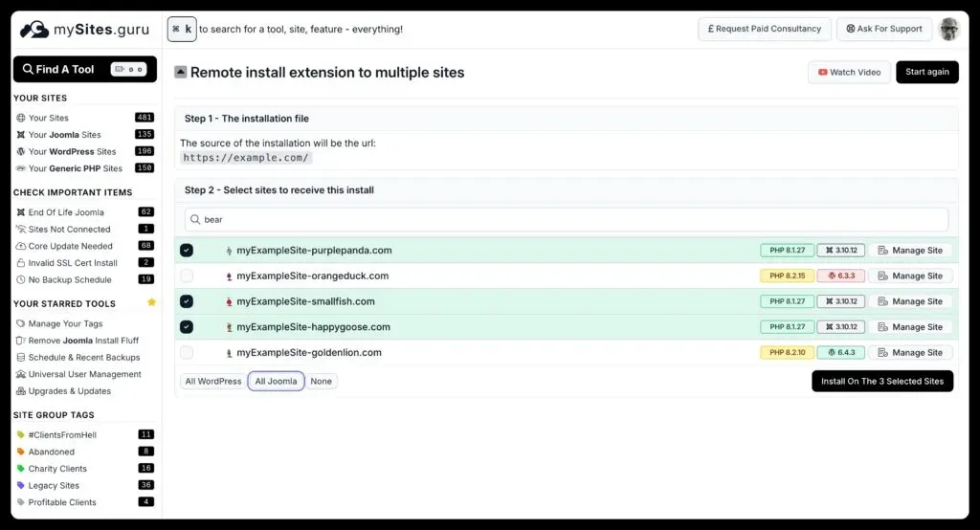Open Your Joomla Sites
Image resolution: width=980 pixels, height=530 pixels.
[x=58, y=134]
